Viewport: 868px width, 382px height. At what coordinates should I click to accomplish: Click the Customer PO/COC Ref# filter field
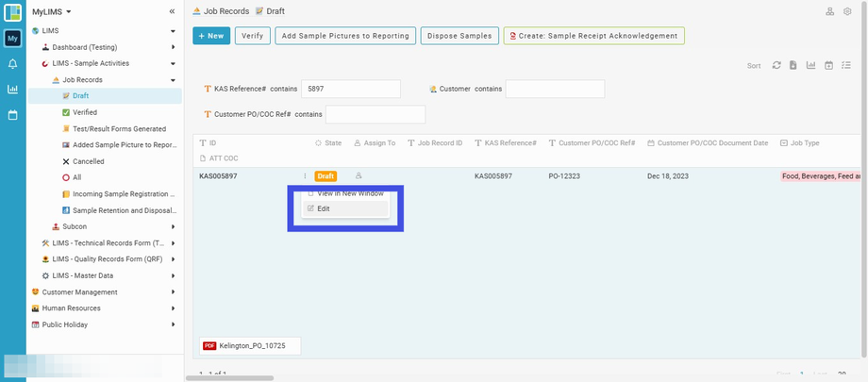[x=376, y=114]
